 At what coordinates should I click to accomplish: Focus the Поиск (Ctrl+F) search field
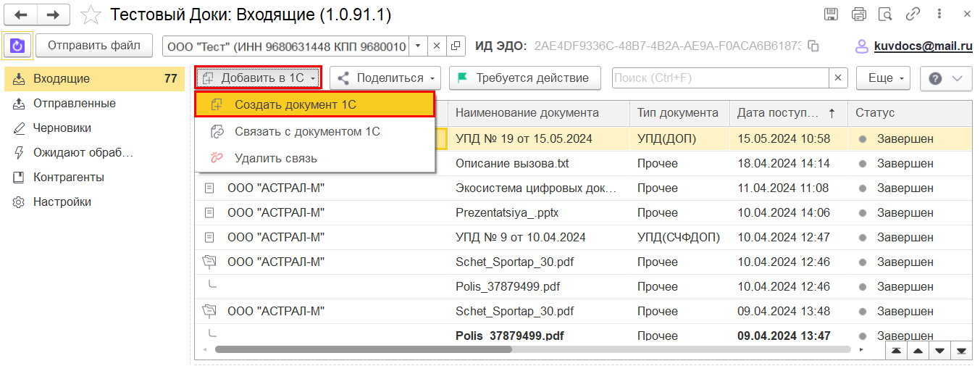coord(721,78)
